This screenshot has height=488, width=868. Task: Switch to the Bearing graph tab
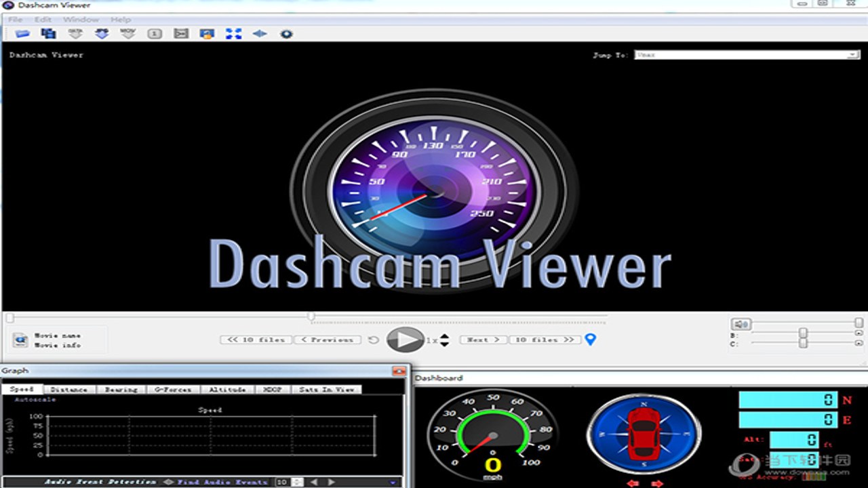pos(121,390)
